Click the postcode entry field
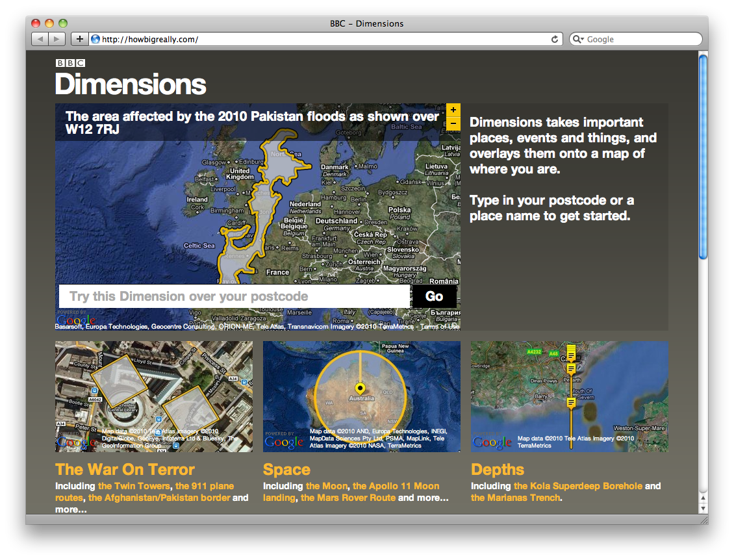 (234, 296)
